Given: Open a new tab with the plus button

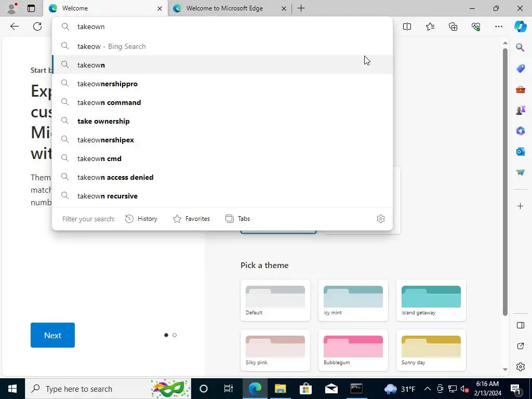Looking at the screenshot, I should [x=301, y=8].
